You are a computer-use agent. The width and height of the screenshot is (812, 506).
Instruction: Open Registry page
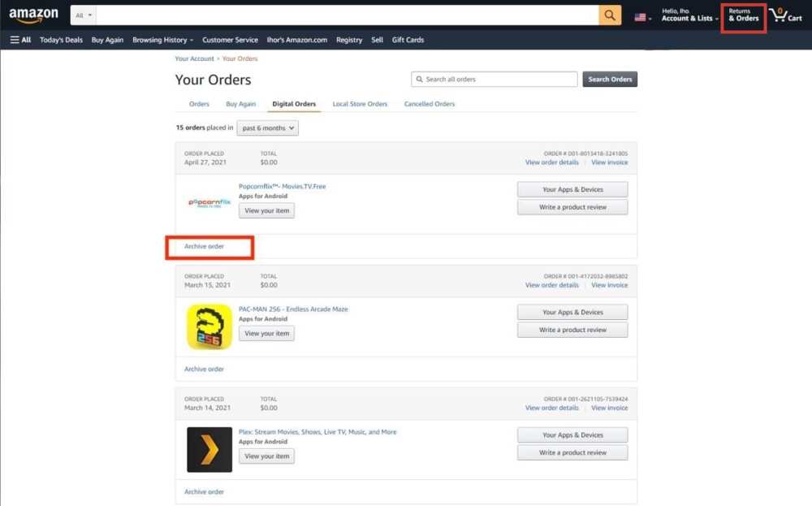(x=349, y=40)
